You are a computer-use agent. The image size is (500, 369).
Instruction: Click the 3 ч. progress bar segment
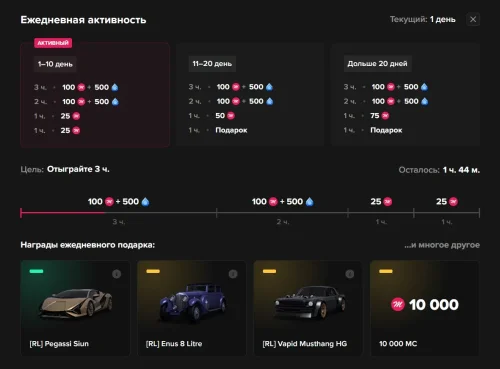[x=118, y=213]
